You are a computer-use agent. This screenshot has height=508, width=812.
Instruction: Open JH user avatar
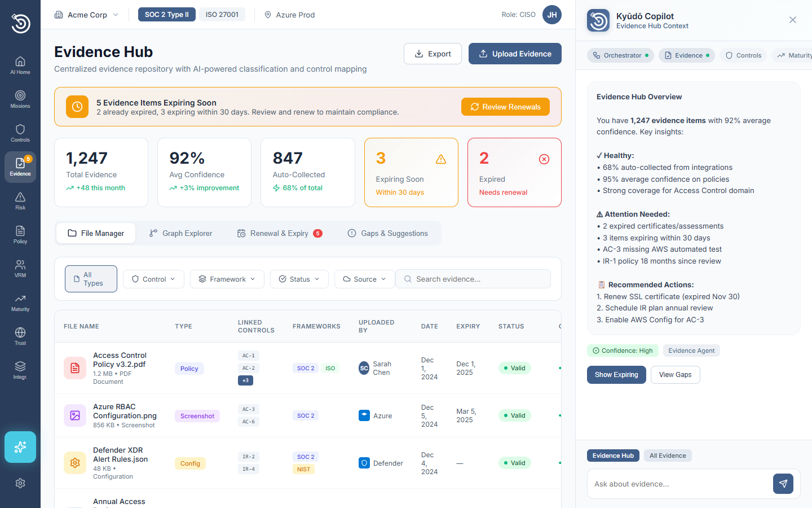(552, 15)
